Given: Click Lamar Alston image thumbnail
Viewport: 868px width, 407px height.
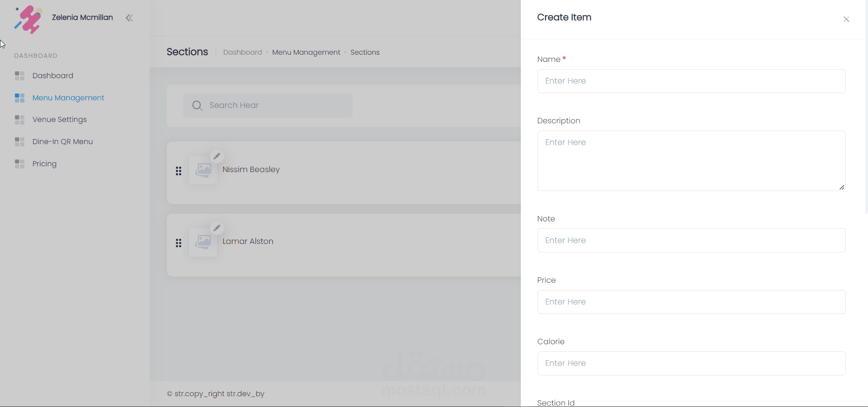Looking at the screenshot, I should [203, 243].
